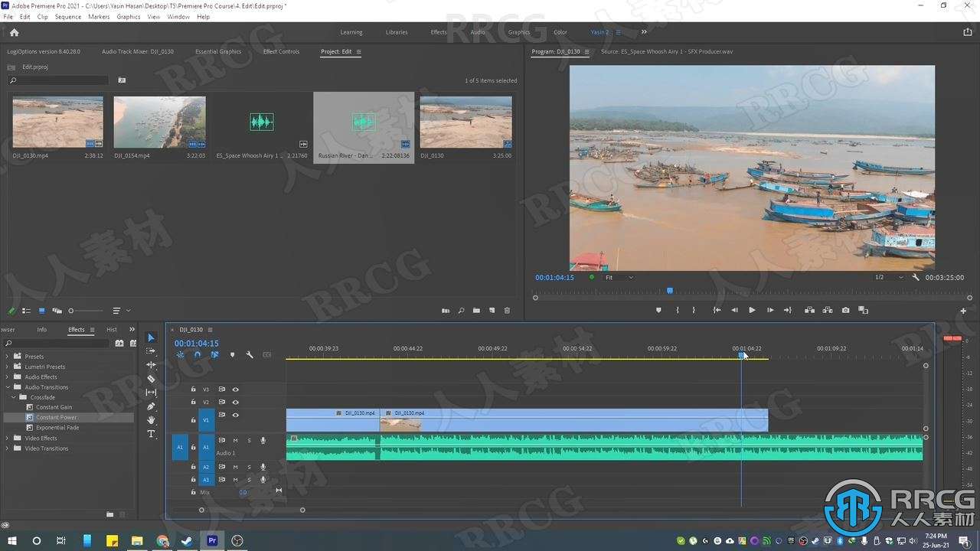Viewport: 980px width, 551px height.
Task: Click Go to In point button
Action: point(717,310)
